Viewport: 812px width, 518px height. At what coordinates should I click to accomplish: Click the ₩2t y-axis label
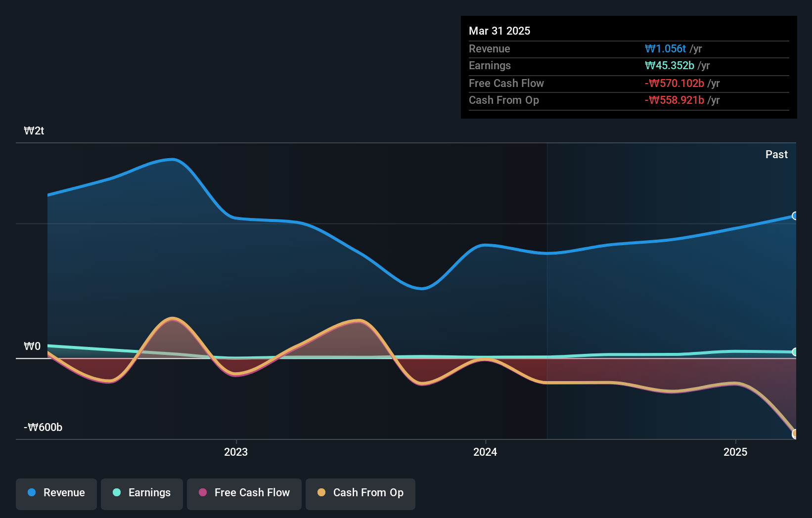pyautogui.click(x=34, y=130)
